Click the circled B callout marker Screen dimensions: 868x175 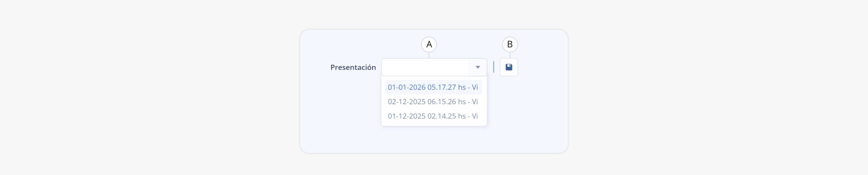coord(510,44)
